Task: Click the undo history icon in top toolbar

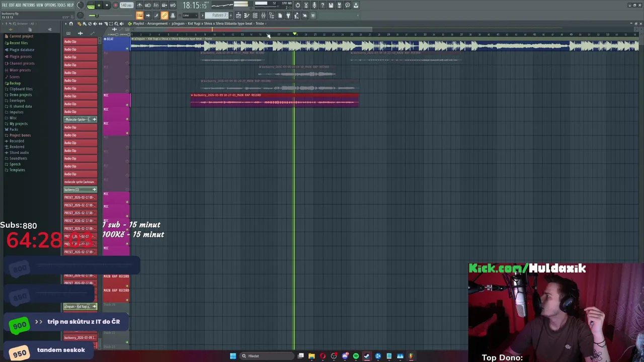Action: 298,5
